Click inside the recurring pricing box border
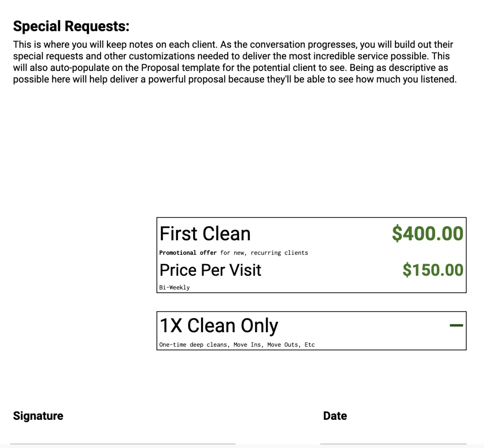The image size is (484, 448). click(311, 255)
